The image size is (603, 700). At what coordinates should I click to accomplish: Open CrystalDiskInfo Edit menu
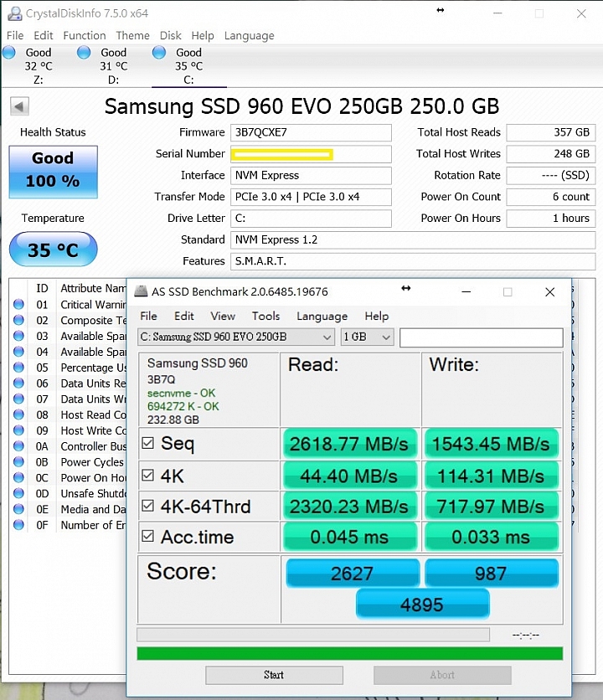(44, 35)
